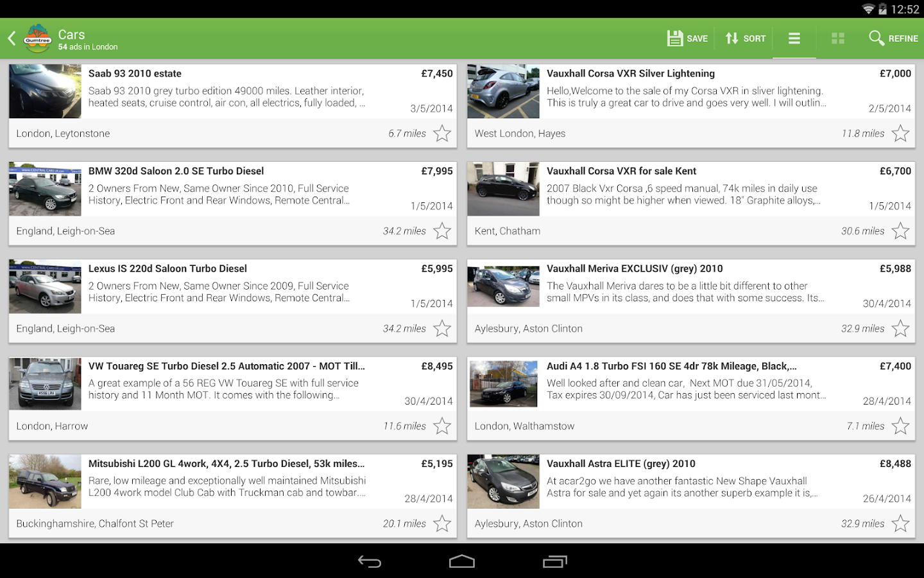Favorite the Lexus IS 220d Saloon ad
Image resolution: width=924 pixels, height=578 pixels.
[442, 329]
